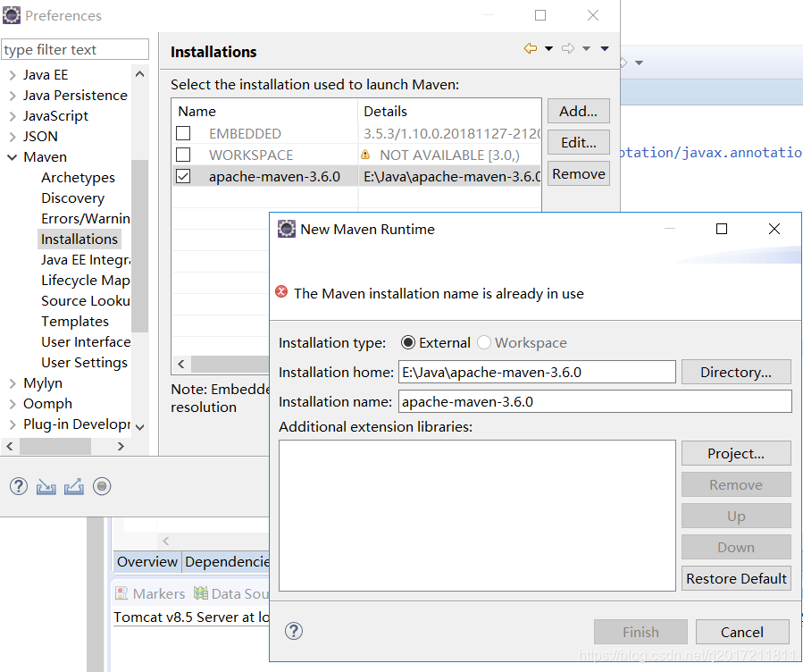Select User Settings under Maven

(84, 362)
